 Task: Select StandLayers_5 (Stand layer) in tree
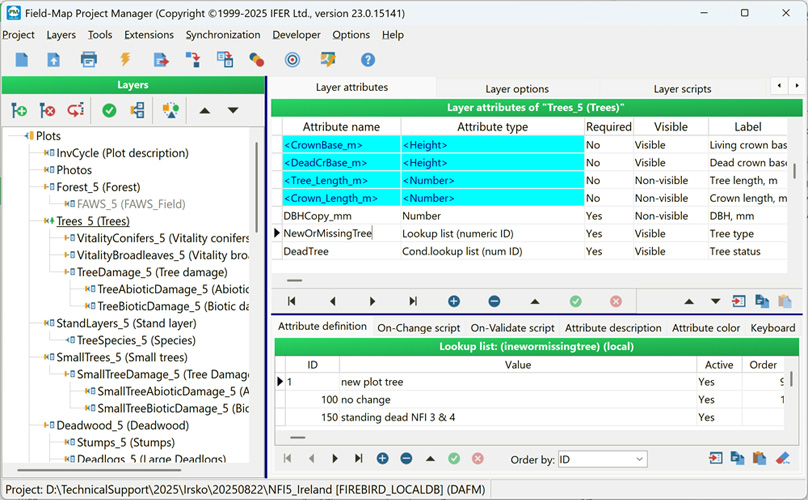126,323
